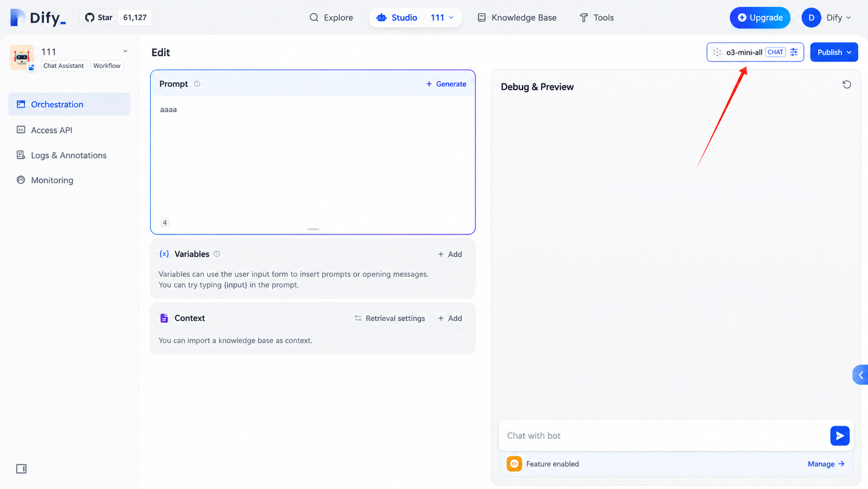This screenshot has height=489, width=868.
Task: Click Manage features link
Action: (826, 464)
